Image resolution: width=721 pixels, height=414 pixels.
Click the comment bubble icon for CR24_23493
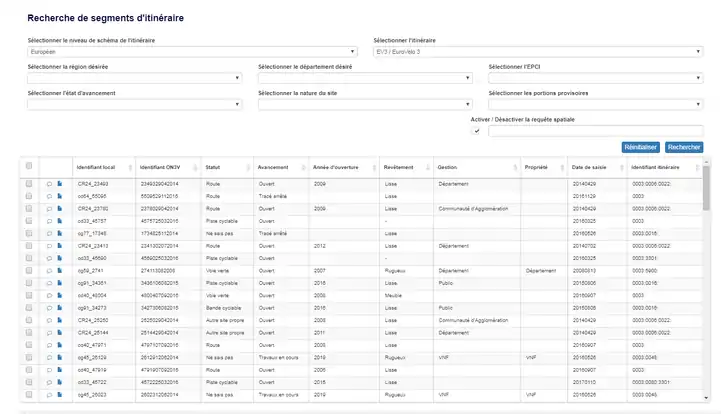pos(50,184)
